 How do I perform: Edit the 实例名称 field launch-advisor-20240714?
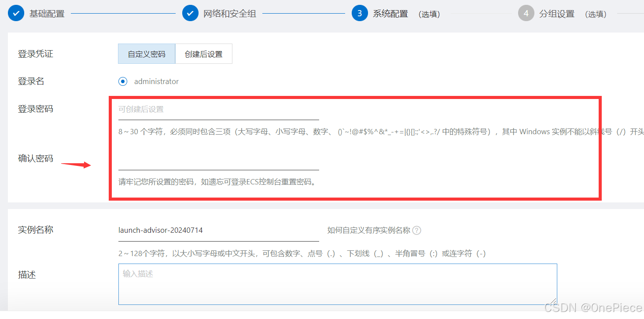tap(219, 230)
